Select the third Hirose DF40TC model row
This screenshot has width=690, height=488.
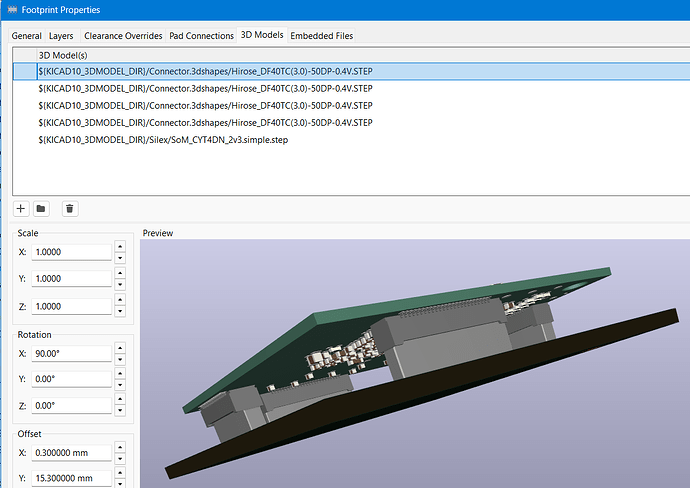tap(351, 106)
